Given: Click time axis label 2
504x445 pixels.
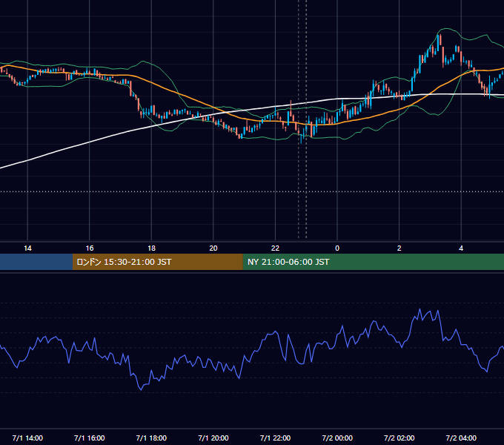Looking at the screenshot, I should 399,248.
